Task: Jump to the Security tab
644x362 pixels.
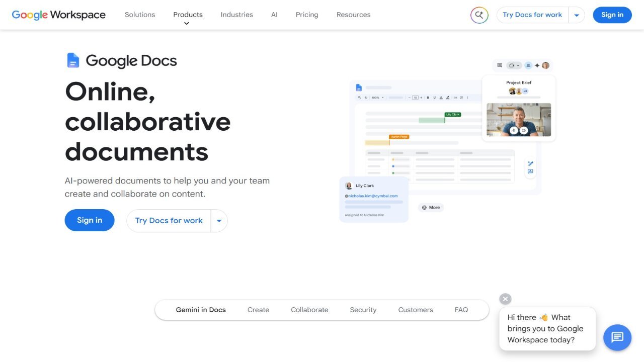Action: (363, 310)
